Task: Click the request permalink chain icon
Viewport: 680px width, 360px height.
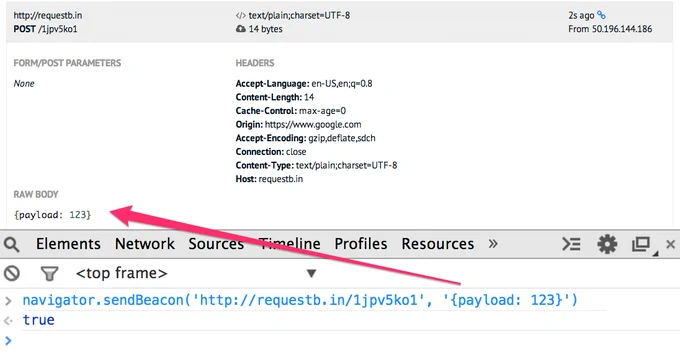Action: [x=601, y=15]
